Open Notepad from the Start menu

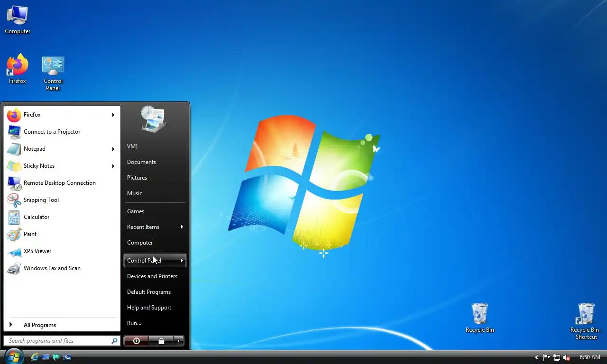click(62, 149)
